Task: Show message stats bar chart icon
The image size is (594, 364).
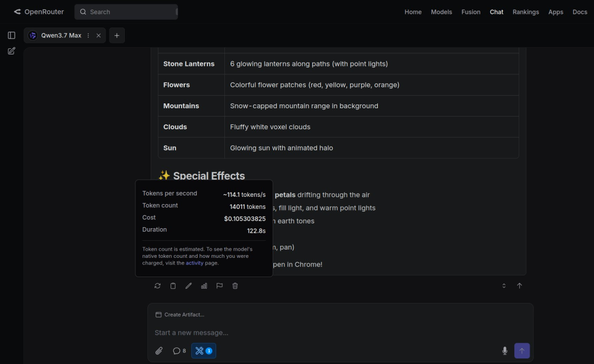Action: pos(204,286)
